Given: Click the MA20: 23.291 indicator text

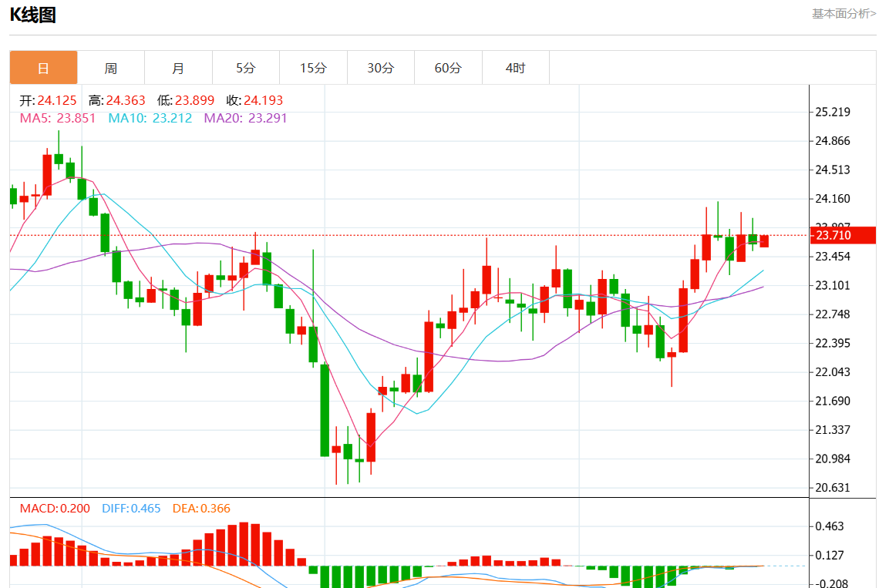Looking at the screenshot, I should (x=245, y=118).
